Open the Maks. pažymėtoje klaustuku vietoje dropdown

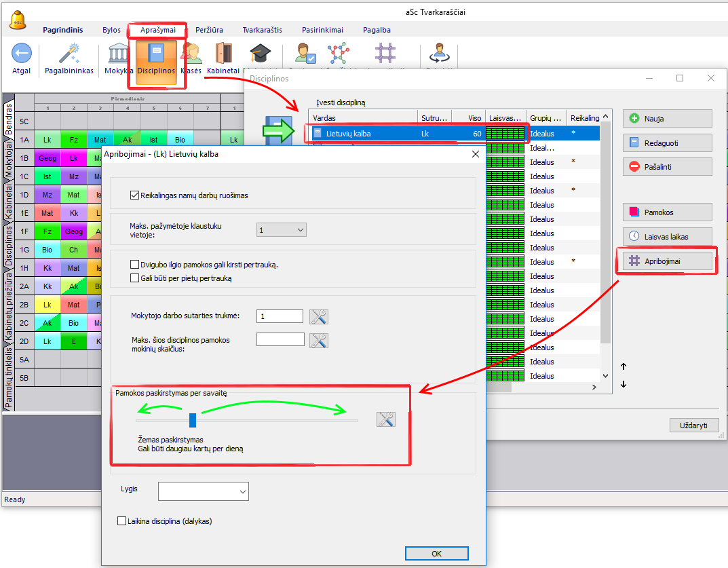point(282,230)
